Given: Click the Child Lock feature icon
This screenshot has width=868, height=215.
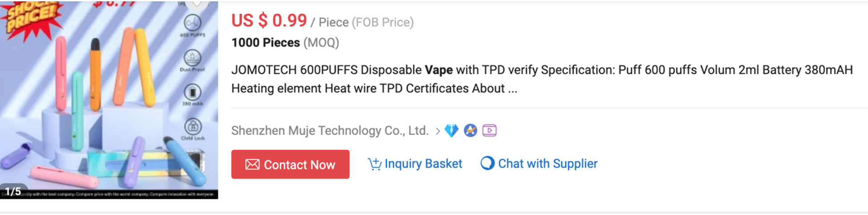Looking at the screenshot, I should coord(193,127).
